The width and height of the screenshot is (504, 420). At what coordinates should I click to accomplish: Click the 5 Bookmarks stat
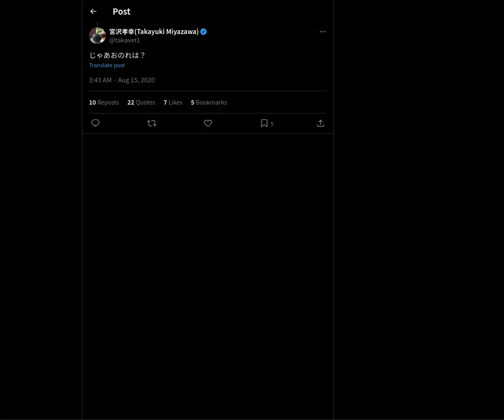click(209, 102)
